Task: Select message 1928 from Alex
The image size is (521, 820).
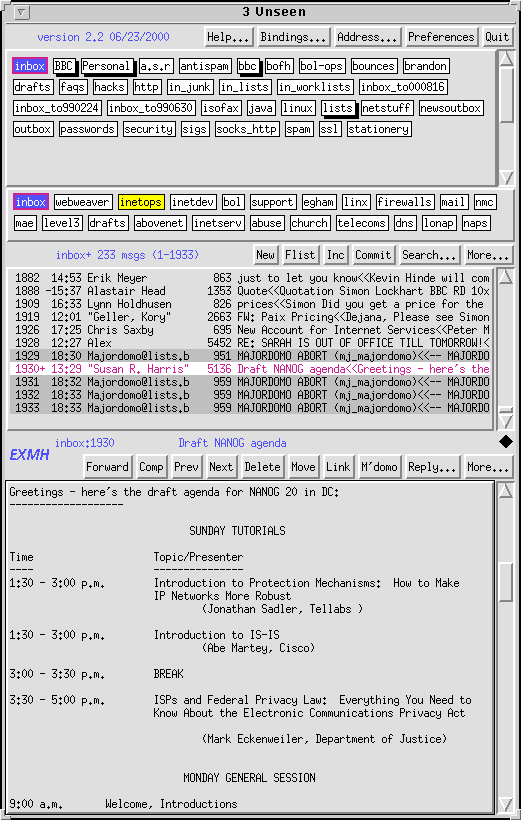Action: click(x=250, y=343)
